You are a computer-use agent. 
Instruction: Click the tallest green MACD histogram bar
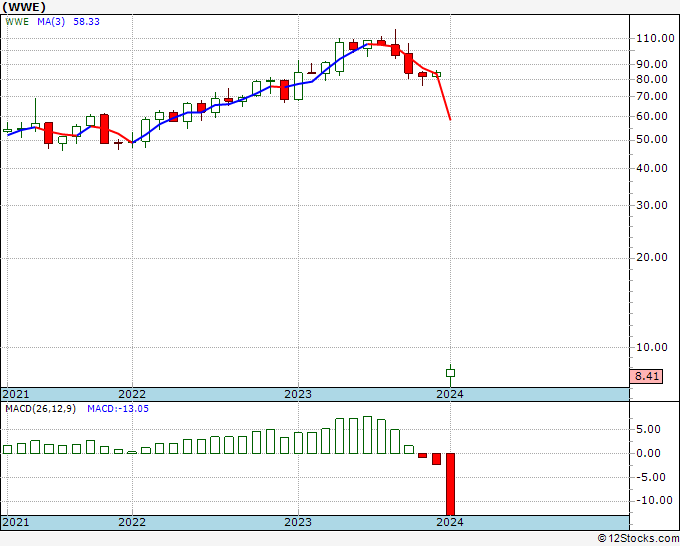coord(367,435)
